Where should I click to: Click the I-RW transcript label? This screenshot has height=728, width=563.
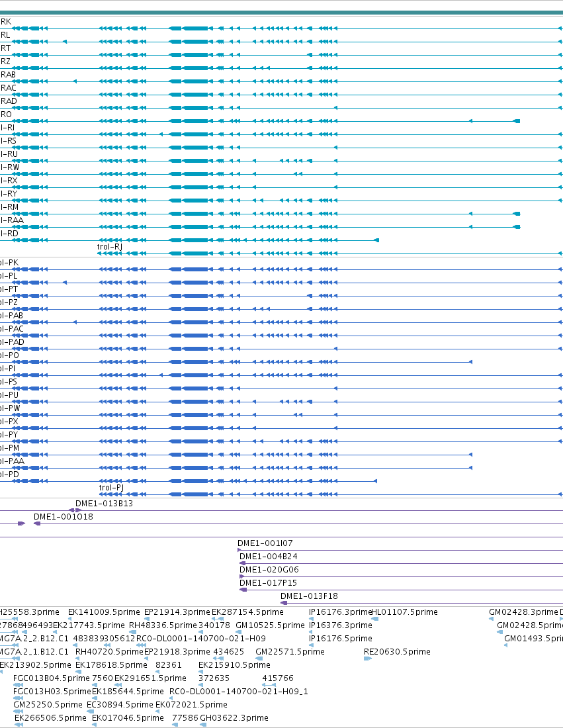[x=10, y=167]
